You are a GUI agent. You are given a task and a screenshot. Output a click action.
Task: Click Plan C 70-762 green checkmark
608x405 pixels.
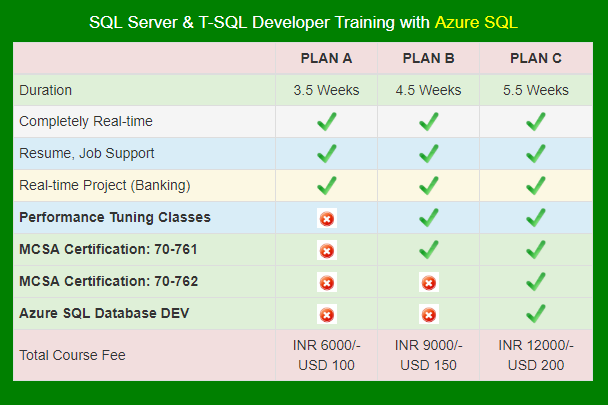point(535,282)
